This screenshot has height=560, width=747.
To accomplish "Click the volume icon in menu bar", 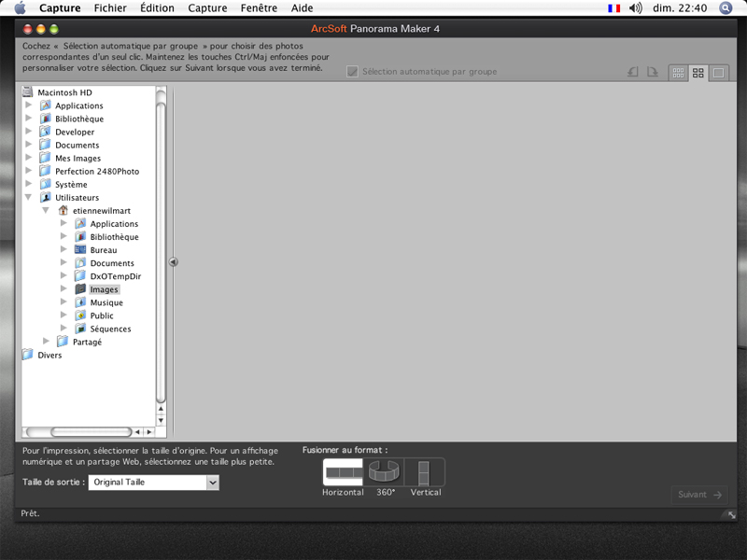I will pos(635,8).
